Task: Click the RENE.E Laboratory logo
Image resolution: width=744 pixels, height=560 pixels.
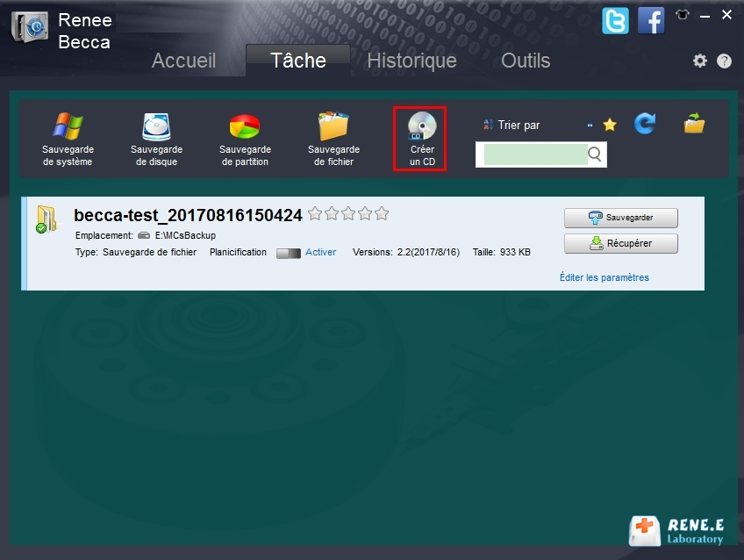Action: coord(676,532)
